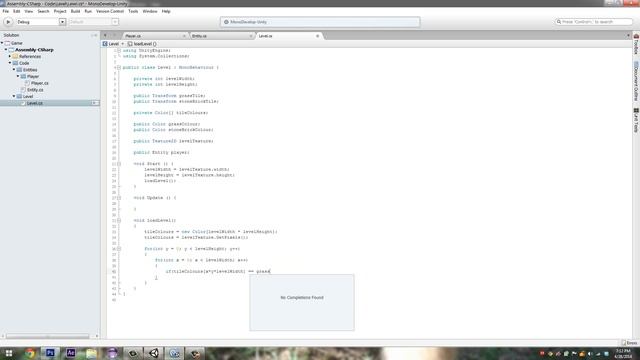Screen dimensions: 640x360
Task: Collapse the Assembly-CSharp project node
Action: [x=6, y=50]
